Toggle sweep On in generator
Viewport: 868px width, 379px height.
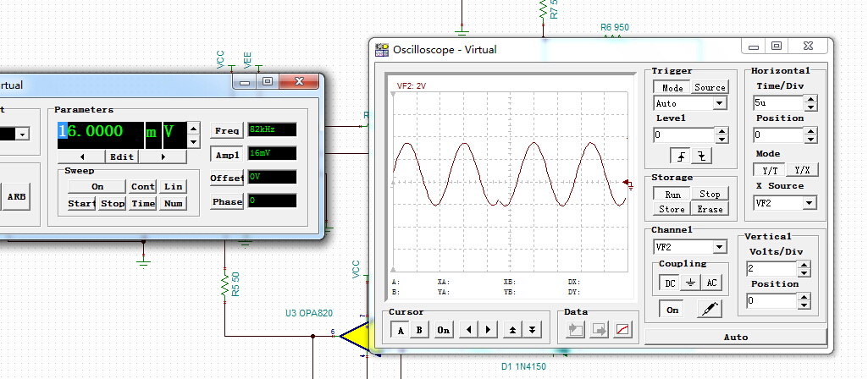(x=97, y=186)
